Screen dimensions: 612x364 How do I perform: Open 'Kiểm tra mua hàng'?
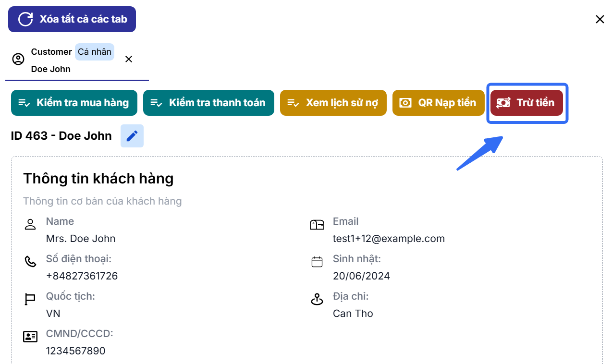74,103
